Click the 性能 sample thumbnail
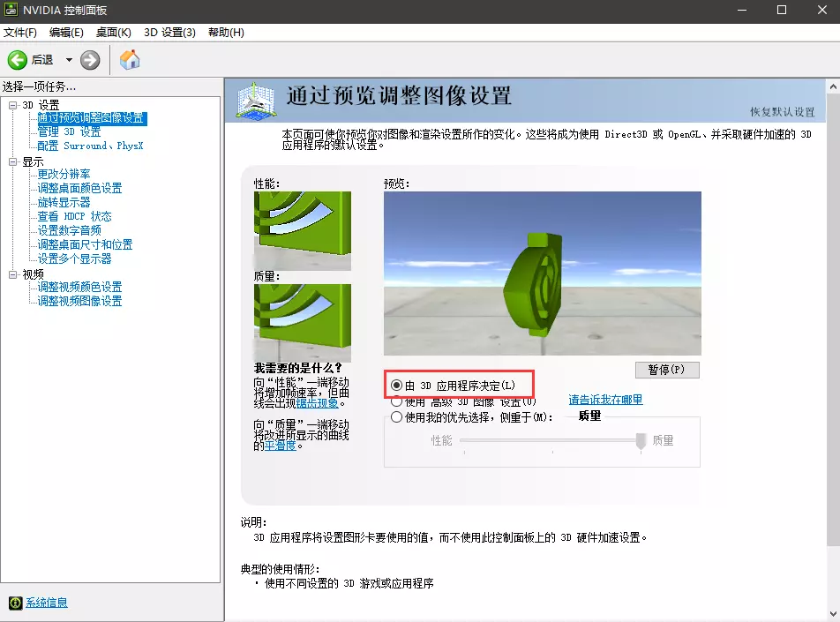The height and width of the screenshot is (622, 840). click(303, 231)
